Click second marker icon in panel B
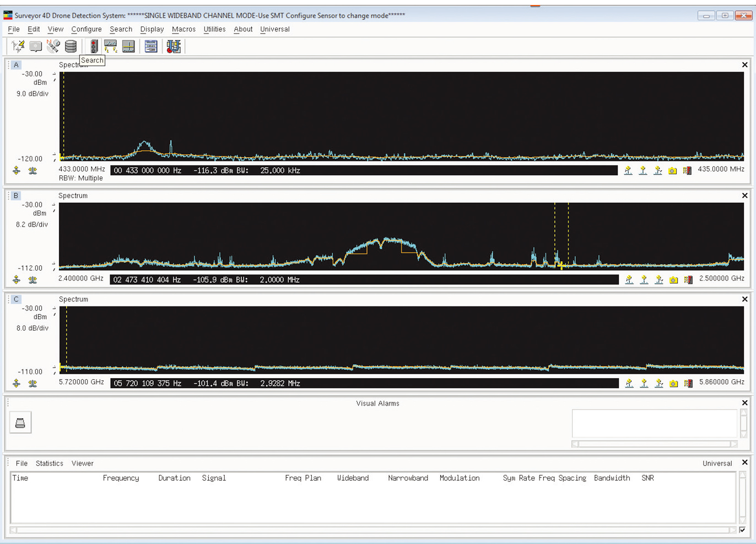This screenshot has width=756, height=544. point(644,280)
